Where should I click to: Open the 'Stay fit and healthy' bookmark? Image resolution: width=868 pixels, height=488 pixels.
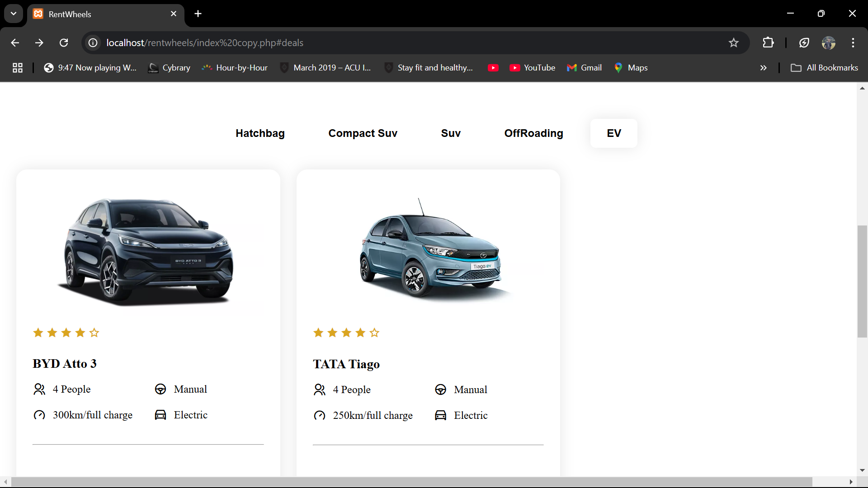pos(429,68)
